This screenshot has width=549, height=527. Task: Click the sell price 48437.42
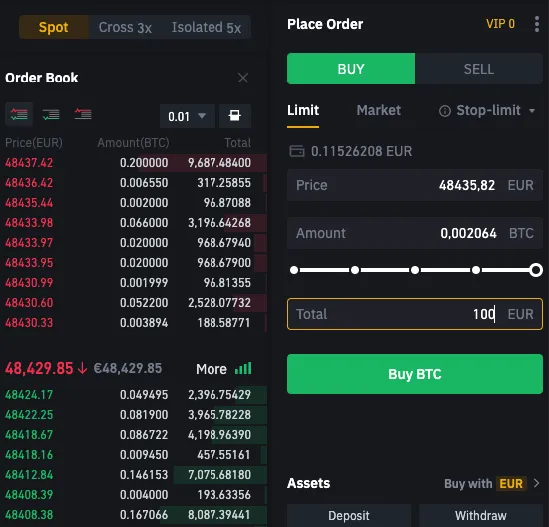(x=29, y=163)
